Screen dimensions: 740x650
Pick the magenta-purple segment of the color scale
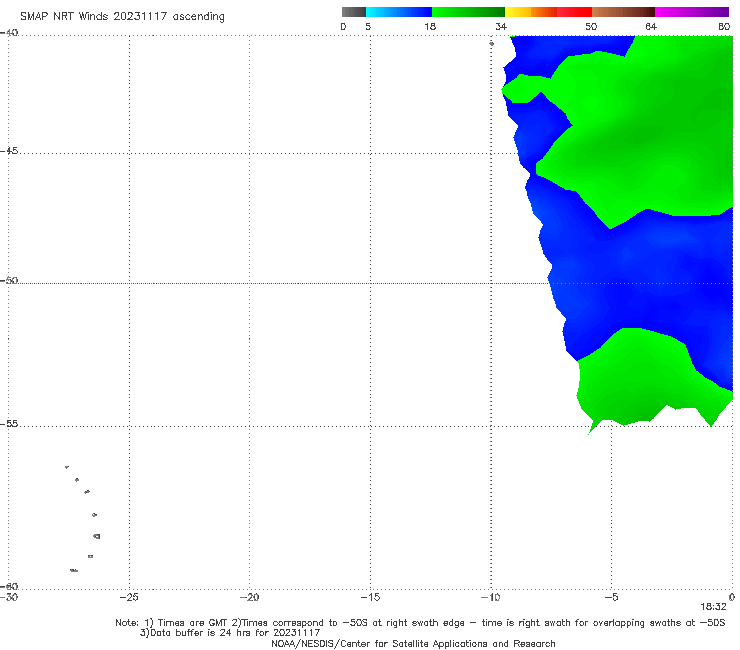point(692,12)
